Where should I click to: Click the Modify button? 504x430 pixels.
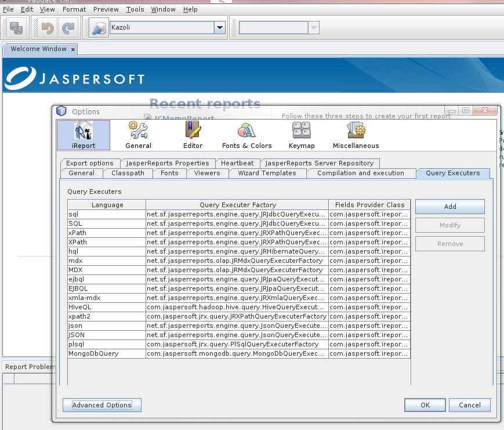pos(450,225)
